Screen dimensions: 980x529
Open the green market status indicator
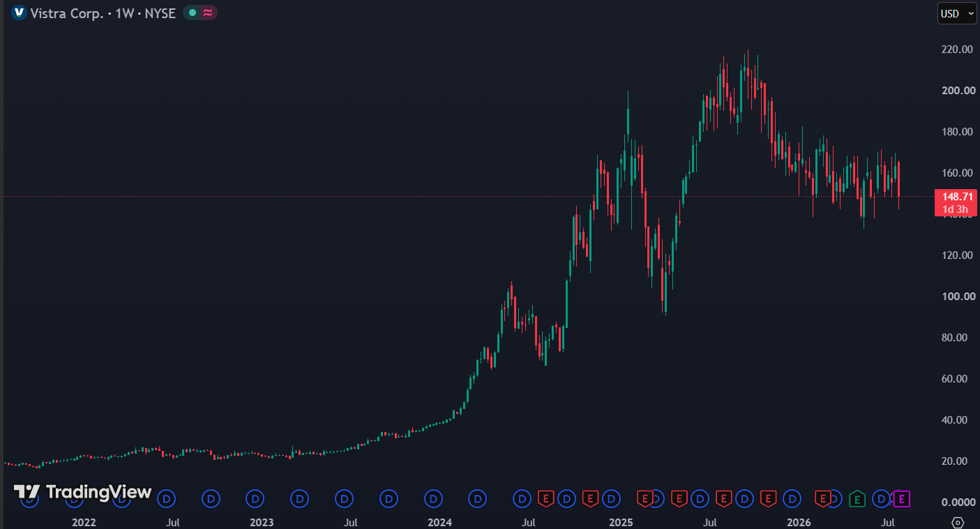(192, 13)
